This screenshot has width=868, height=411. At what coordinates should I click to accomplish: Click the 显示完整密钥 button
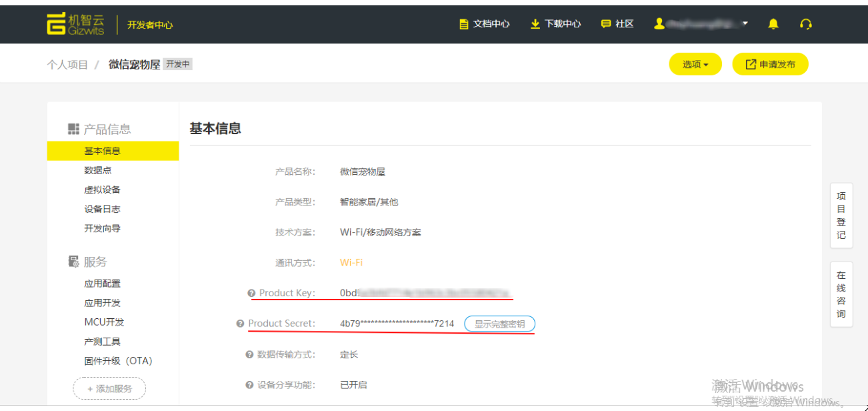coord(499,324)
